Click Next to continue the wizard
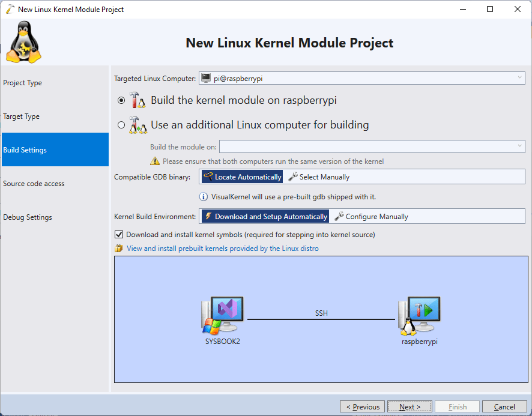Viewport: 532px width, 416px height. click(410, 406)
